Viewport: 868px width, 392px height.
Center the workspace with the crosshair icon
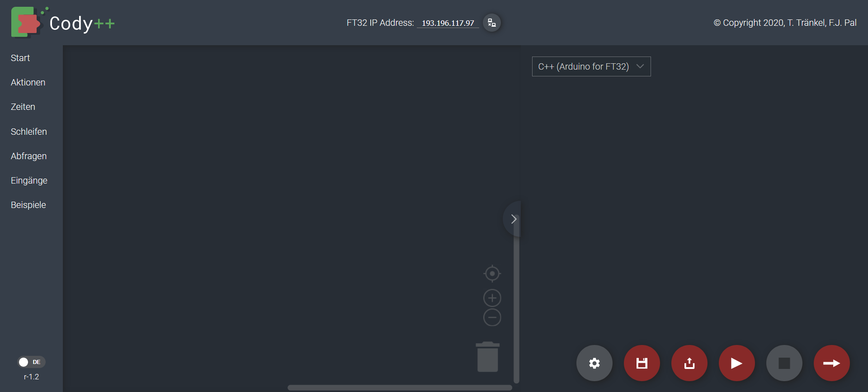(492, 274)
